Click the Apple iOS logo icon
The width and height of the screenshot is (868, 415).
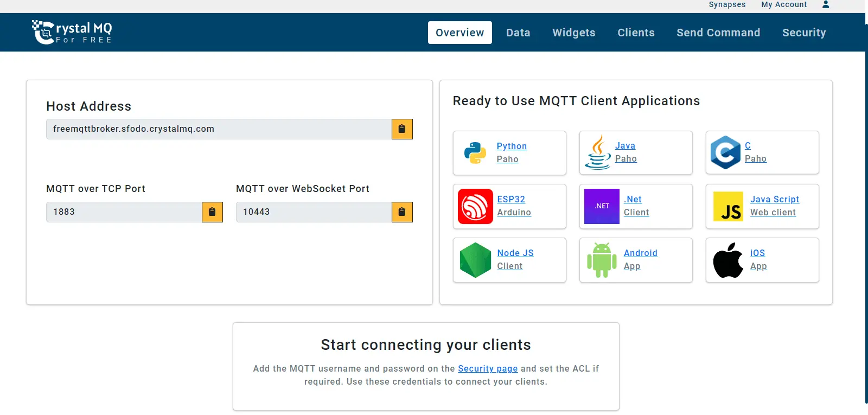coord(728,260)
